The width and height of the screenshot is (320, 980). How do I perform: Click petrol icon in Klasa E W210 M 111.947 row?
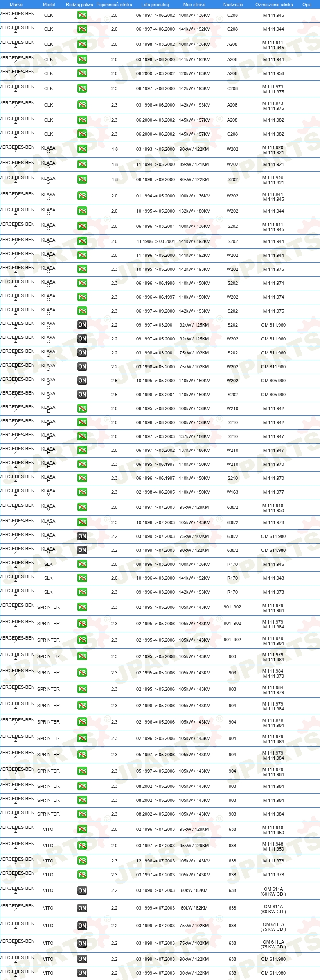[82, 450]
